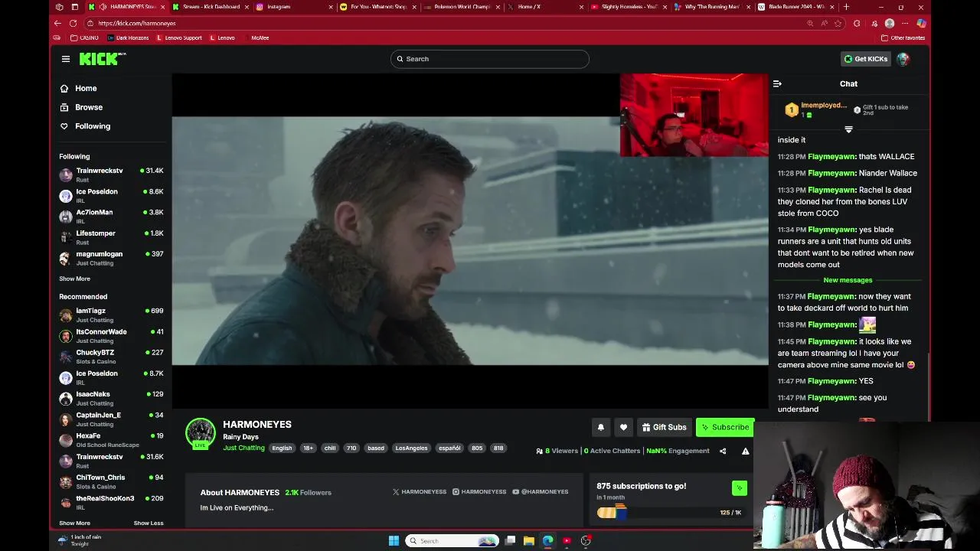Click the Windows taskbar Search box

(452, 540)
